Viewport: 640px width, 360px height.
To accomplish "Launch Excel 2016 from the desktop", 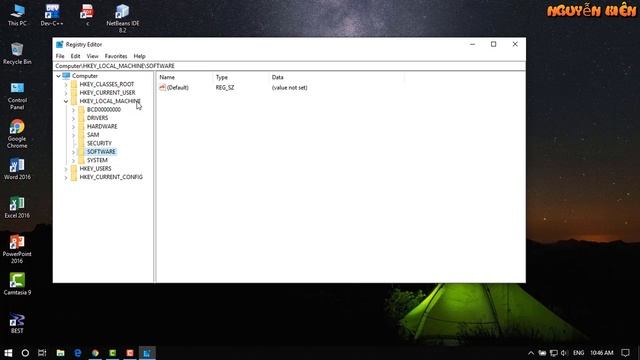I will click(17, 207).
